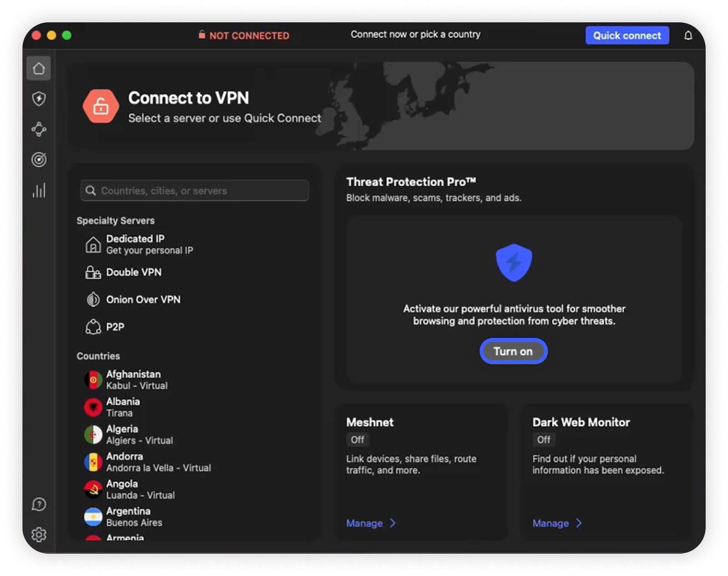The height and width of the screenshot is (576, 728).
Task: Open the Home tab in sidebar
Action: [39, 68]
